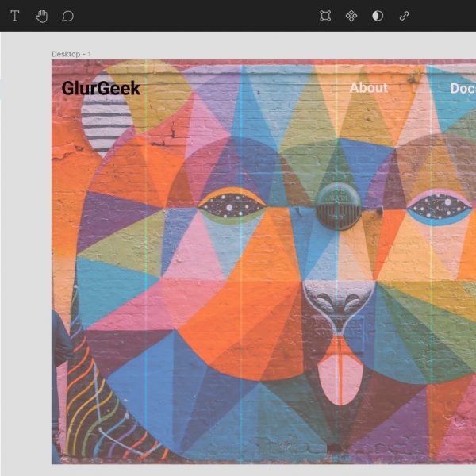Select the Text tool

click(x=15, y=16)
